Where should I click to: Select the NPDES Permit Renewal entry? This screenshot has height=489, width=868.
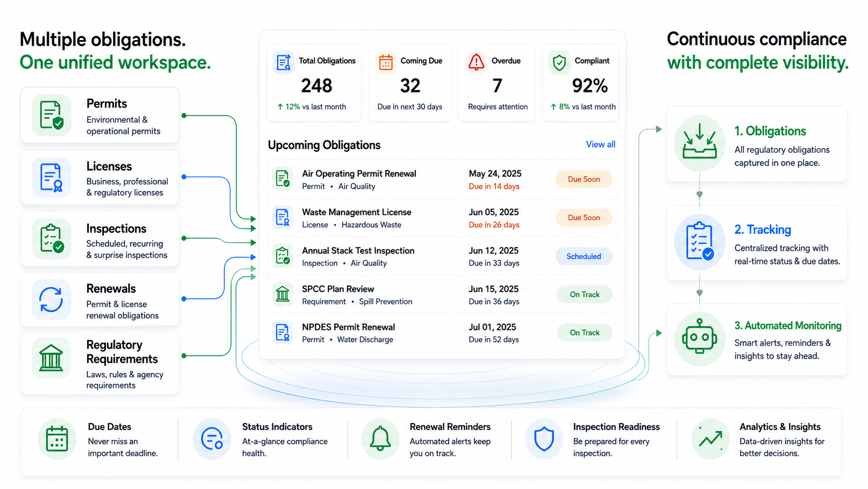tap(443, 333)
